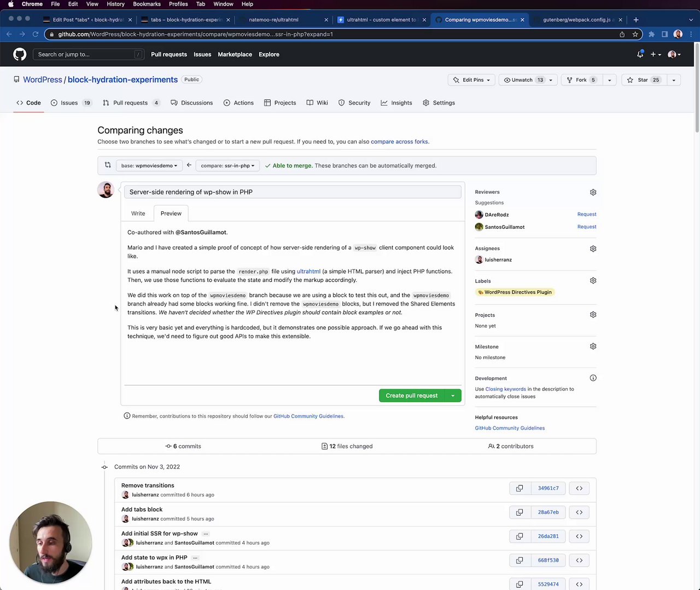Open the Apple menu
This screenshot has height=590, width=700.
coord(10,4)
